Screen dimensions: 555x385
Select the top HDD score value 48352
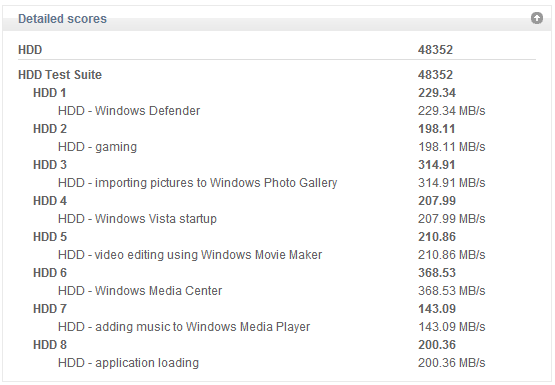pyautogui.click(x=435, y=50)
